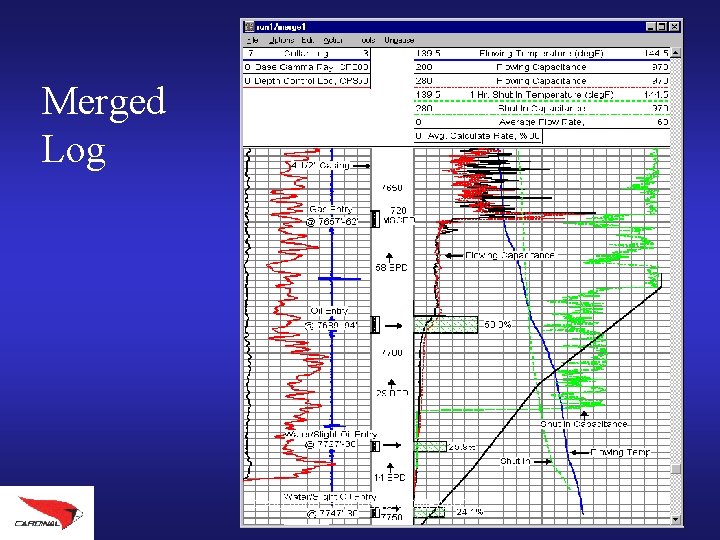Click the scrollbar up arrow
The width and height of the screenshot is (720, 540).
[675, 53]
